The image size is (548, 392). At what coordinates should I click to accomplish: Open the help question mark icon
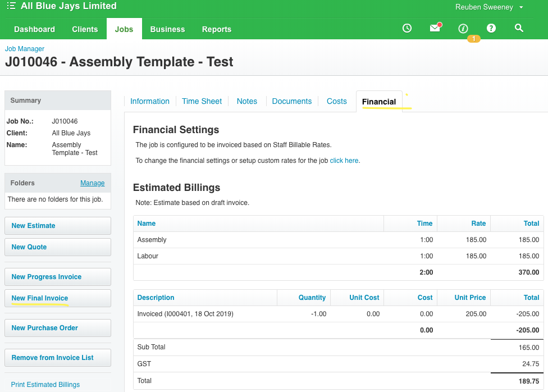[491, 28]
